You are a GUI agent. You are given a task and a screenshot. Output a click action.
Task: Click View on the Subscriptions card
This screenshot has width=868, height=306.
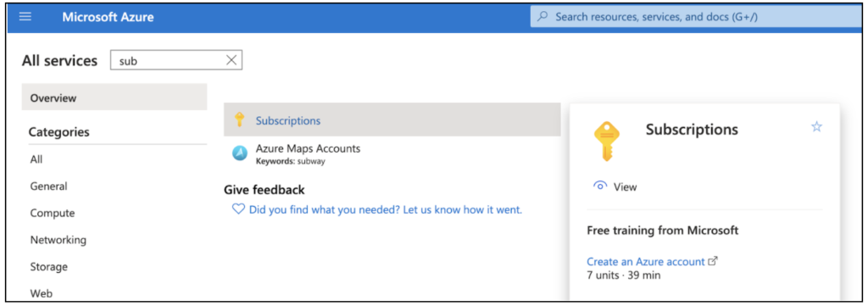[625, 187]
